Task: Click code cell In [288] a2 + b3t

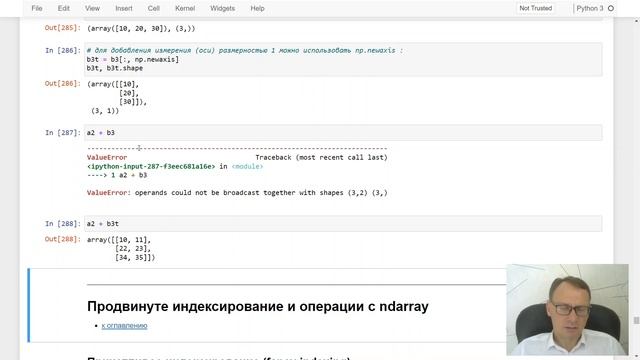Action: (x=343, y=224)
